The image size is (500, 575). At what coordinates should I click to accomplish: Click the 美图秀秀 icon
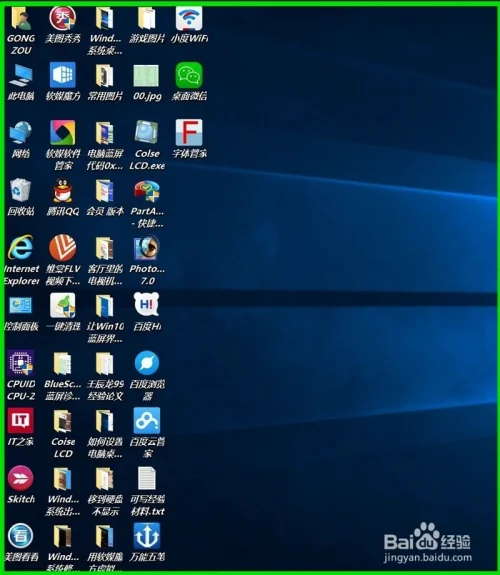click(x=63, y=18)
